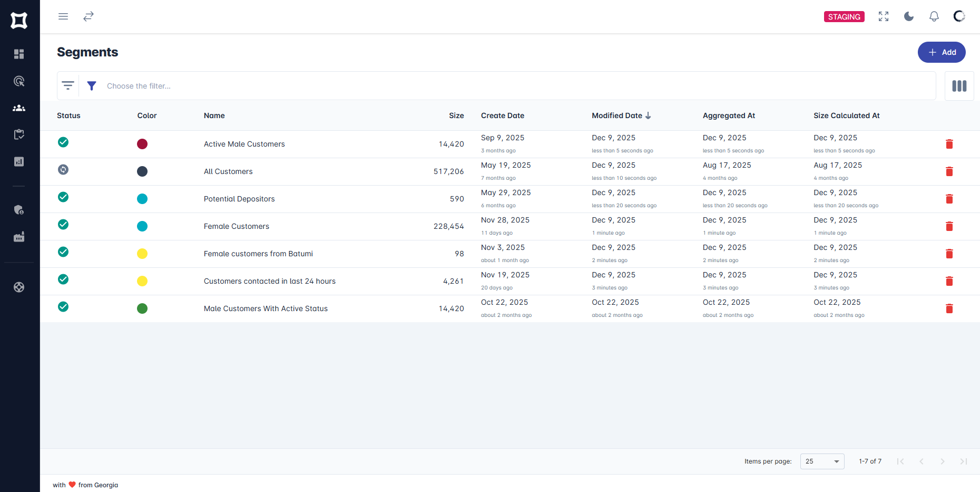Select the Segments people icon in the sidebar

[x=19, y=108]
